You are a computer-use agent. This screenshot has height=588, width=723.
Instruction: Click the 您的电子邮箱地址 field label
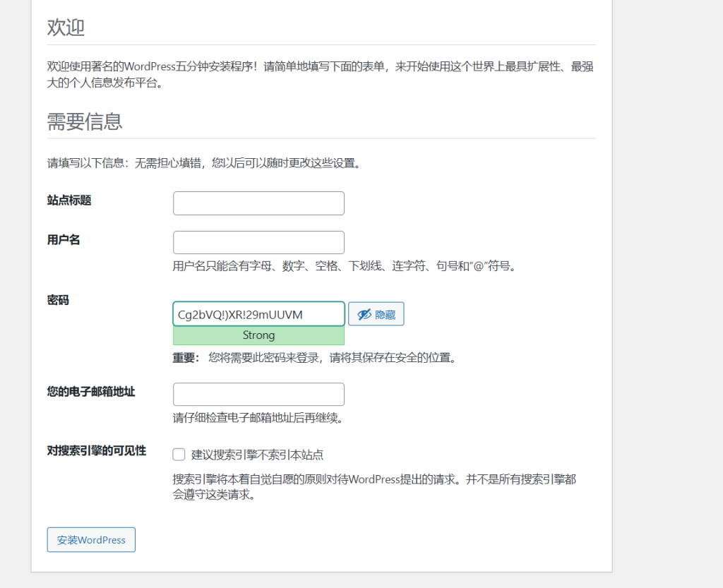91,391
